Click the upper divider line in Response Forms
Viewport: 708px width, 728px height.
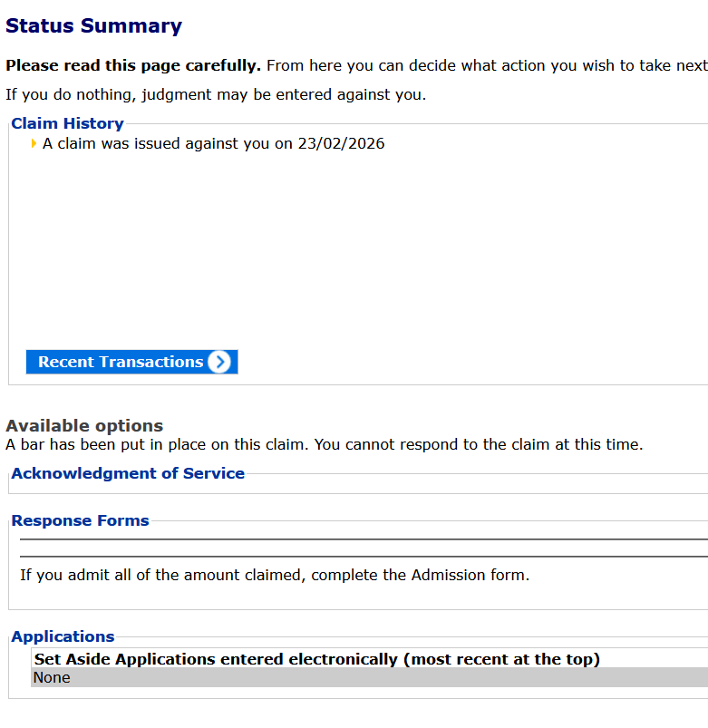[x=364, y=539]
